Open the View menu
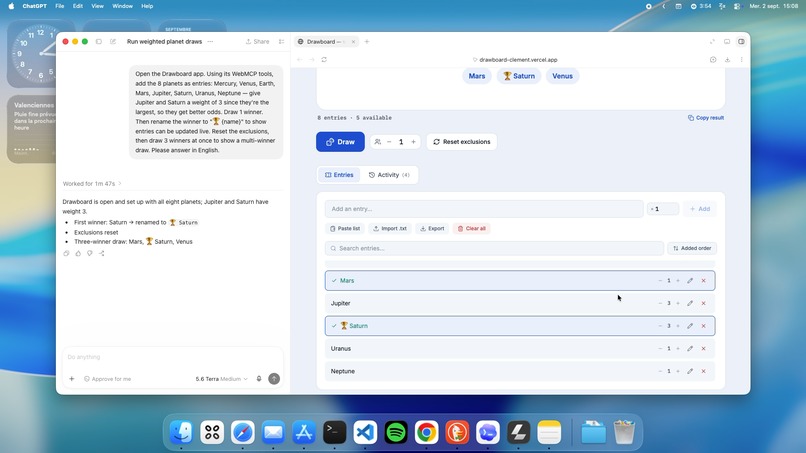Viewport: 806px width, 453px height. coord(97,6)
